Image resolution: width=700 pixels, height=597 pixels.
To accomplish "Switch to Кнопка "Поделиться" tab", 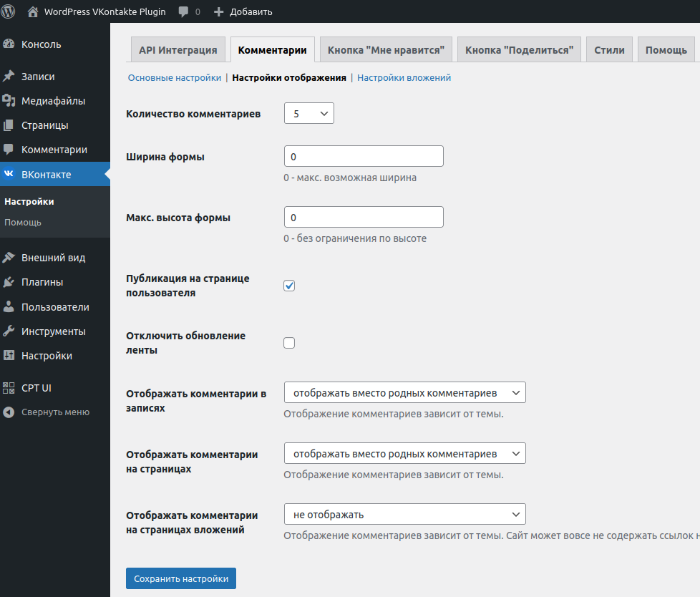I will (x=519, y=49).
